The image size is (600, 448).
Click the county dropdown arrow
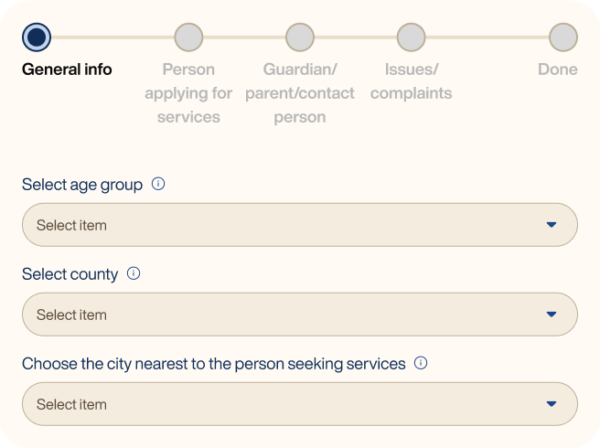pos(551,314)
